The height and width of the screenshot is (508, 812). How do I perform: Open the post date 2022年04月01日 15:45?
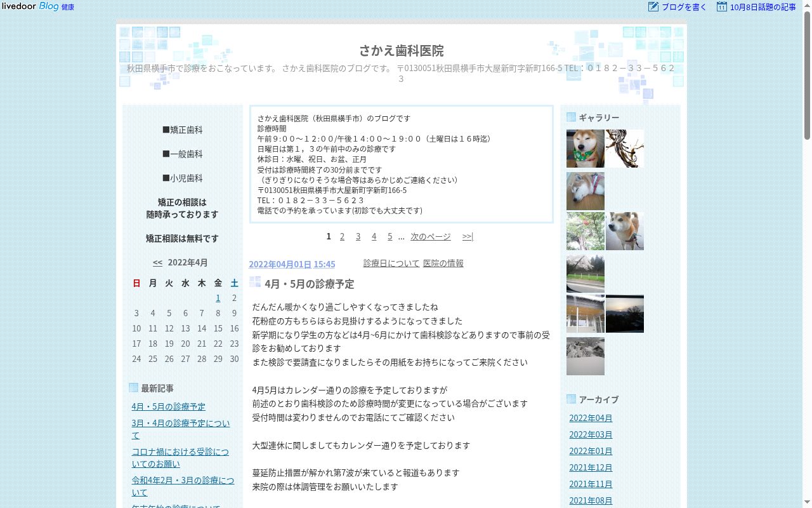pyautogui.click(x=292, y=264)
